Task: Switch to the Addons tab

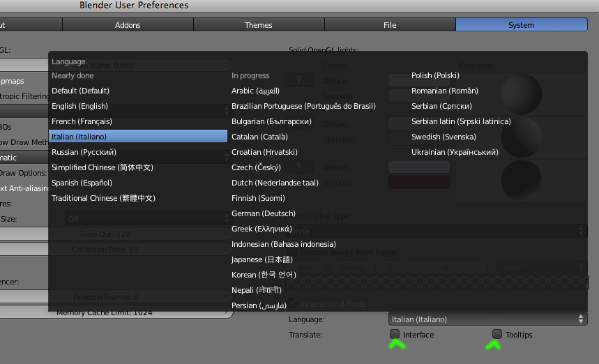Action: (128, 25)
